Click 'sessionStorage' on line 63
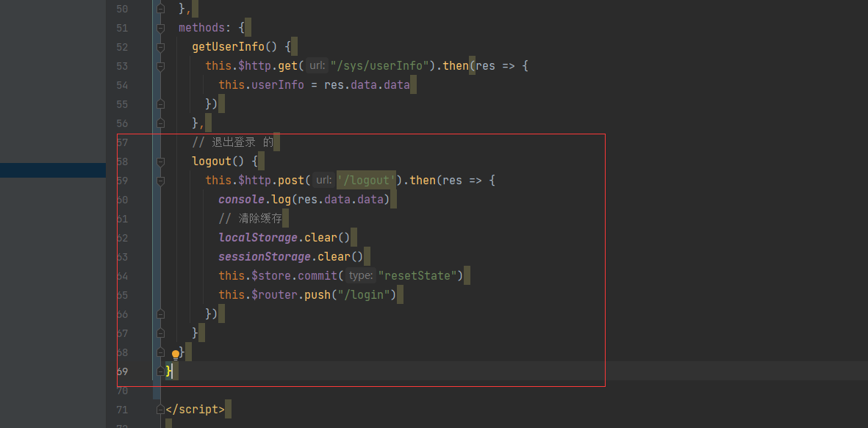 (x=265, y=256)
